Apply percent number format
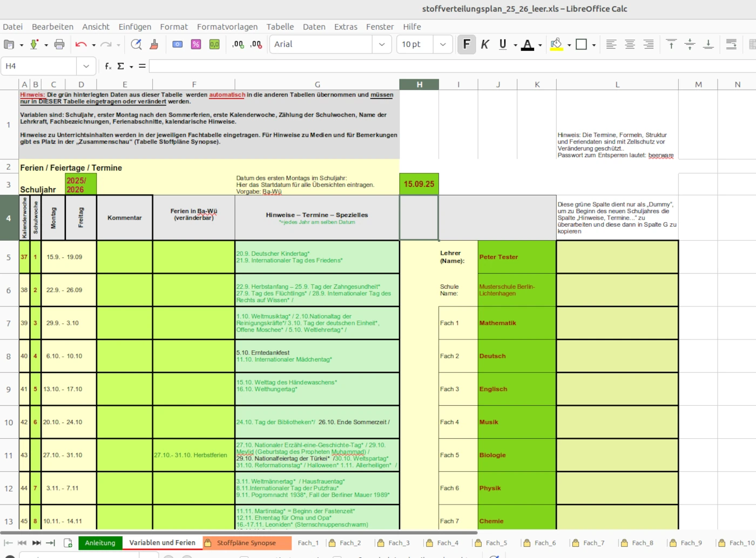This screenshot has height=558, width=756. 196,44
